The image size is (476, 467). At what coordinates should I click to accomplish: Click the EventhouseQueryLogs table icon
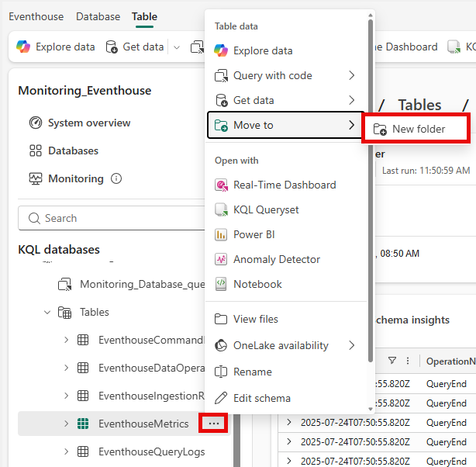coord(83,451)
